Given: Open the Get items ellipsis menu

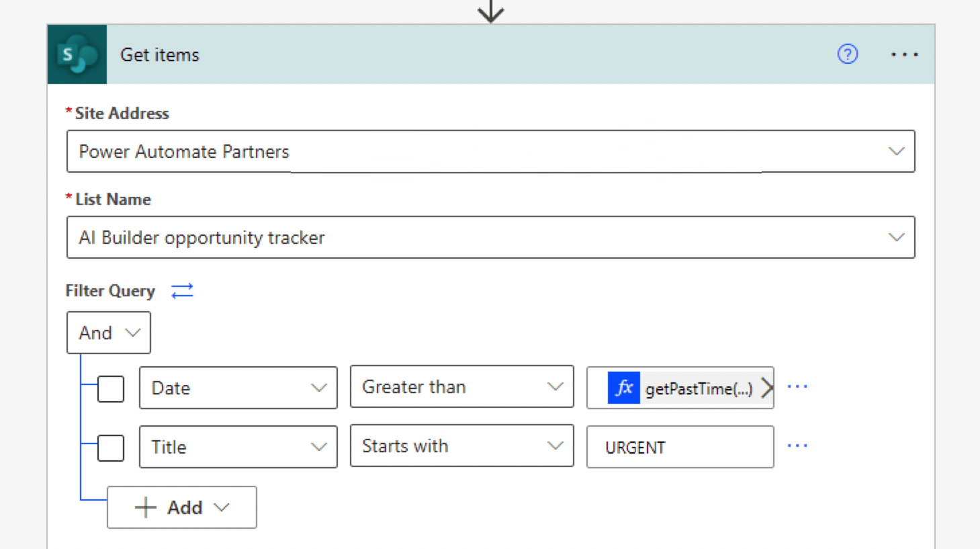Looking at the screenshot, I should (x=904, y=54).
